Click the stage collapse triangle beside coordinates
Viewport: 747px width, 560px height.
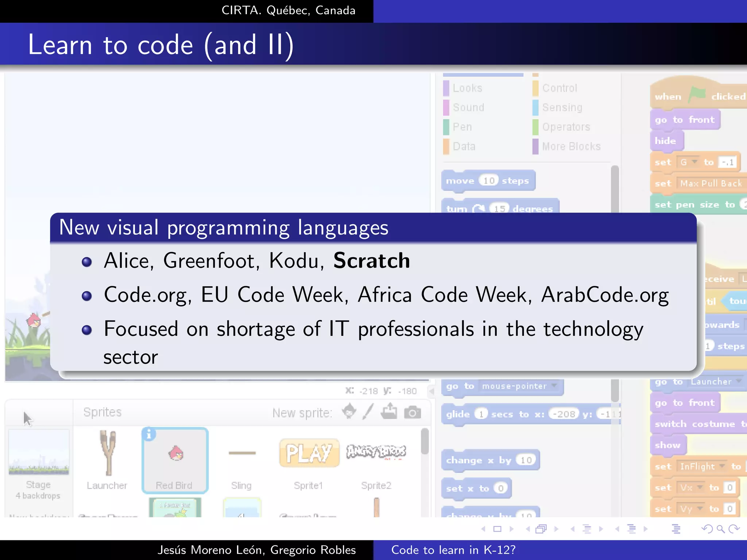point(431,392)
